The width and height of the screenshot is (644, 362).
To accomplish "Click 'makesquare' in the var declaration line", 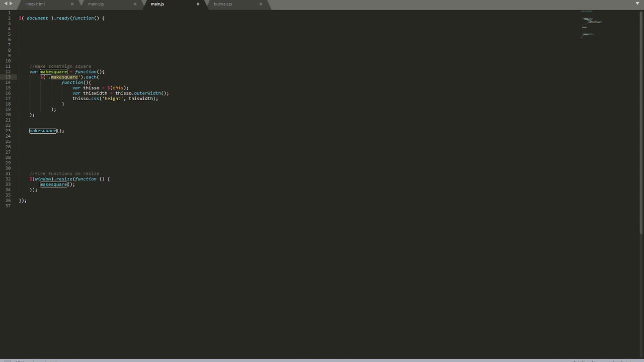I will [x=53, y=72].
